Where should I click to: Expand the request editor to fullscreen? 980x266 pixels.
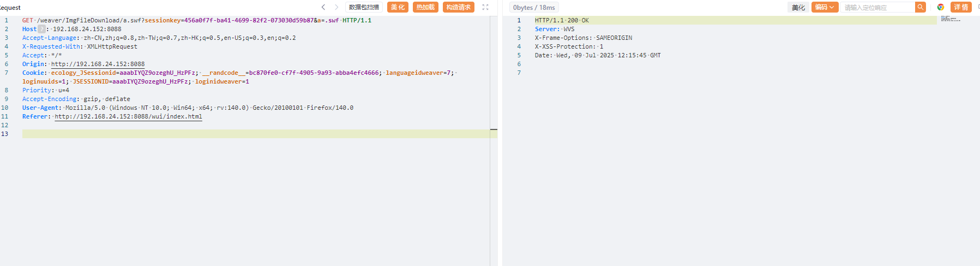pos(485,7)
